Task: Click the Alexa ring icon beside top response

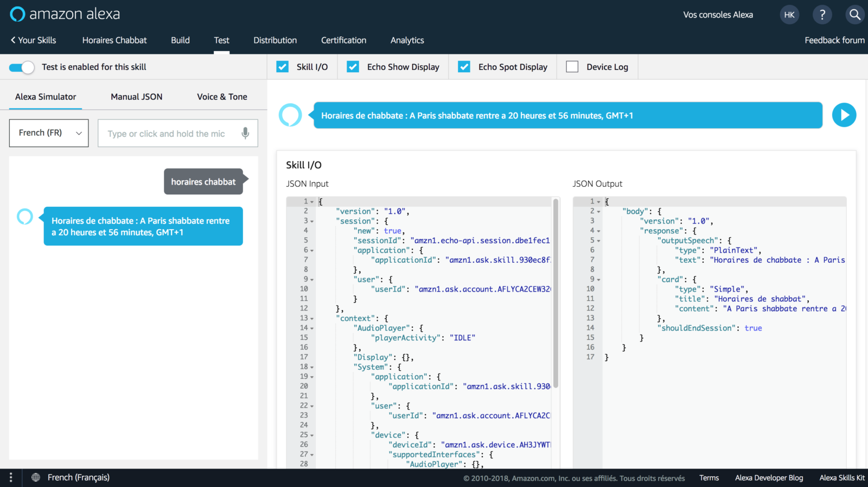Action: click(290, 115)
